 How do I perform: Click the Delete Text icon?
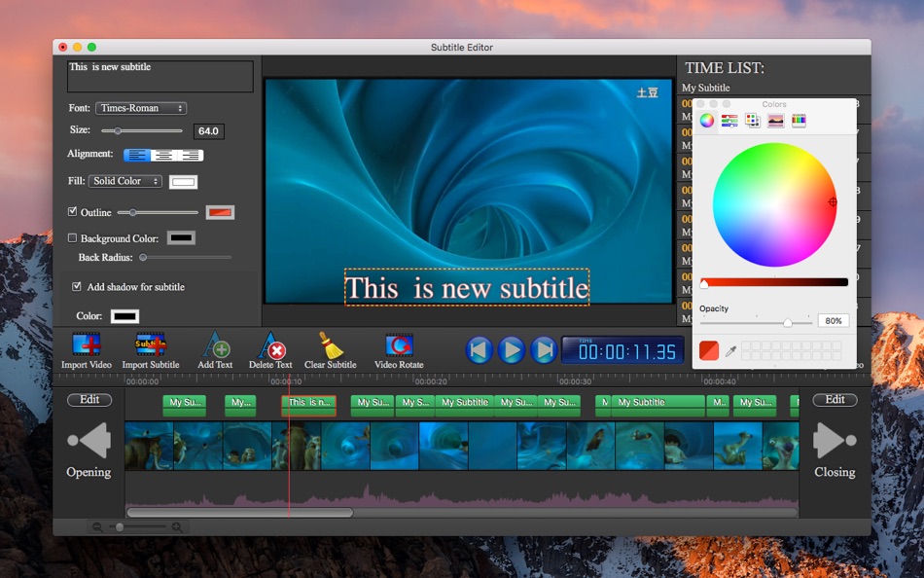click(270, 345)
